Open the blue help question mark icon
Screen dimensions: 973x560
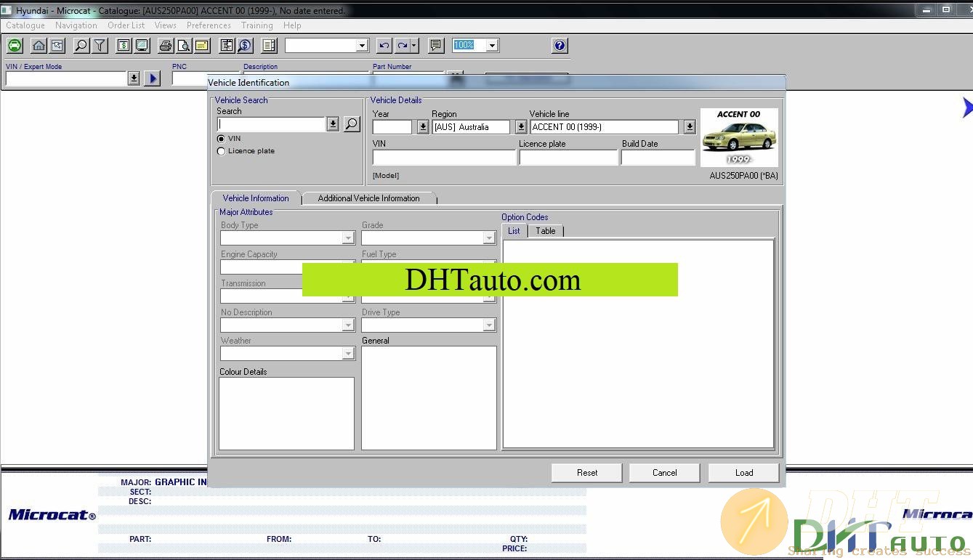[x=560, y=45]
